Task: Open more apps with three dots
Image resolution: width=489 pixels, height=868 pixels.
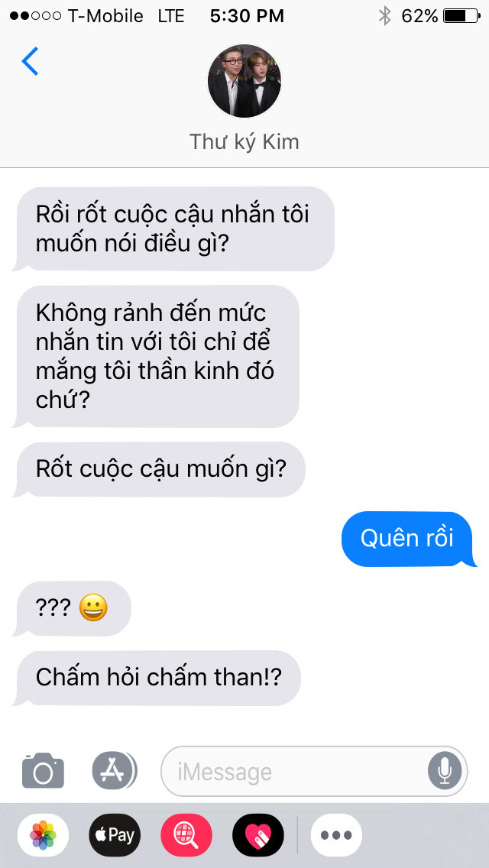Action: (x=336, y=835)
